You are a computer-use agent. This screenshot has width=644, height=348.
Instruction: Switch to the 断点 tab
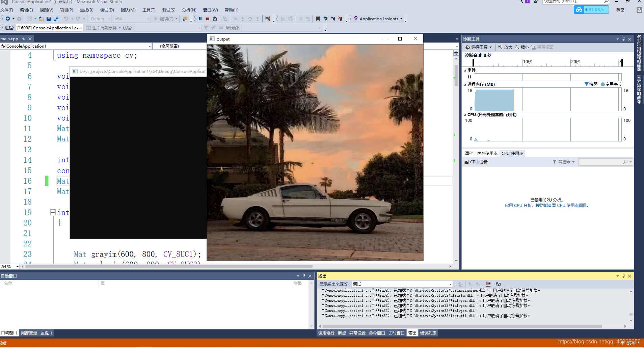coord(342,333)
